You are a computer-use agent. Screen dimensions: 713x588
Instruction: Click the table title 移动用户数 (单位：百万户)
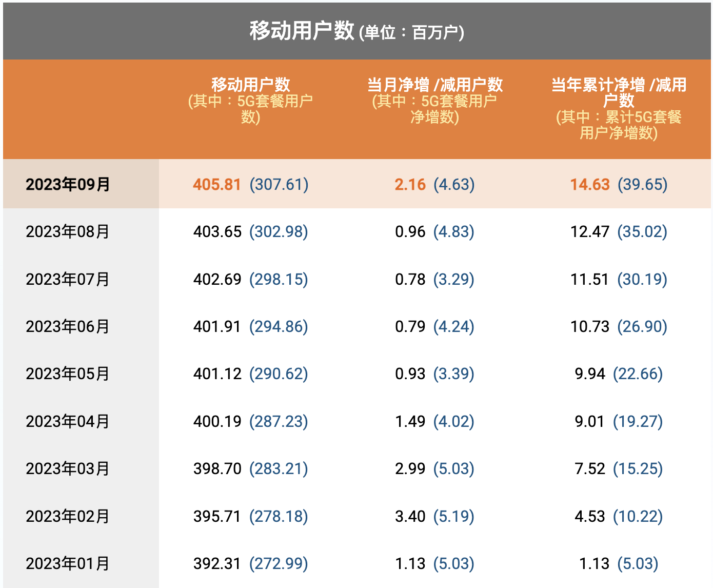click(x=356, y=31)
